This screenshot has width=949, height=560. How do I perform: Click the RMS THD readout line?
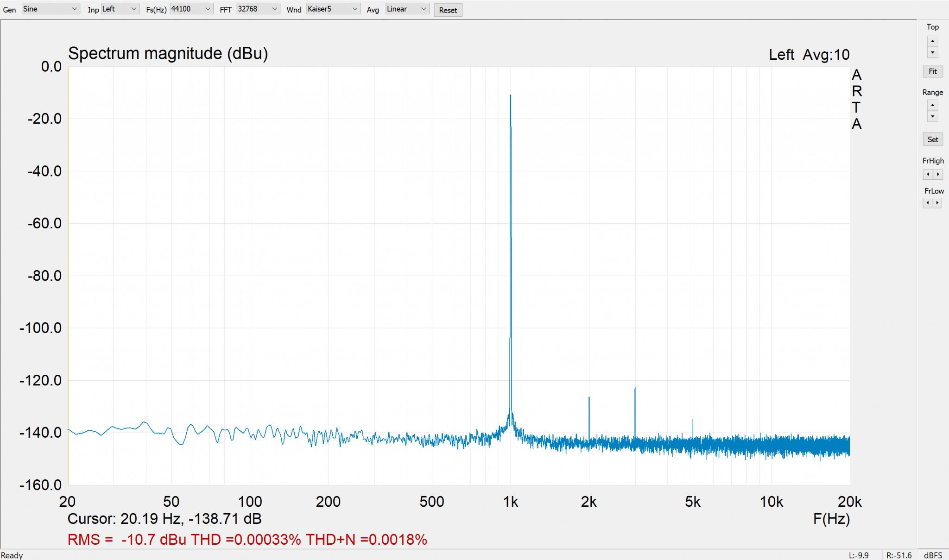point(247,540)
